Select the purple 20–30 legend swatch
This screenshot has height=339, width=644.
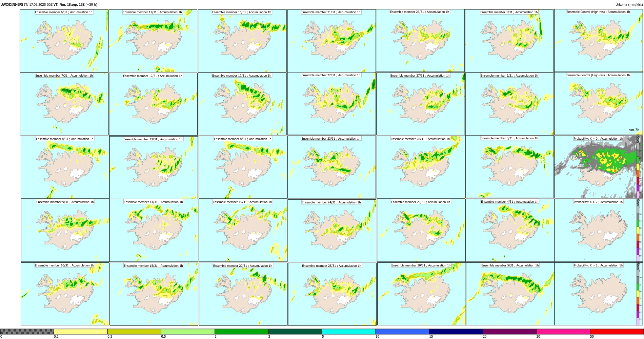[509, 332]
